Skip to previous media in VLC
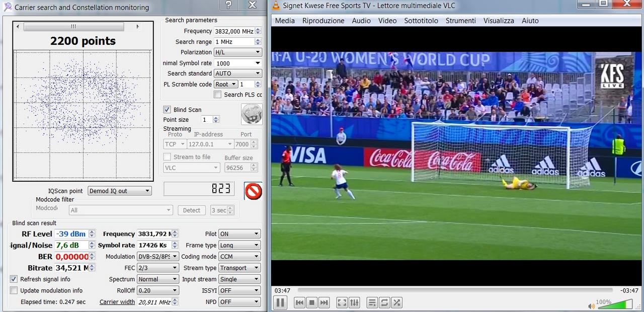Image resolution: width=644 pixels, height=312 pixels. 299,302
